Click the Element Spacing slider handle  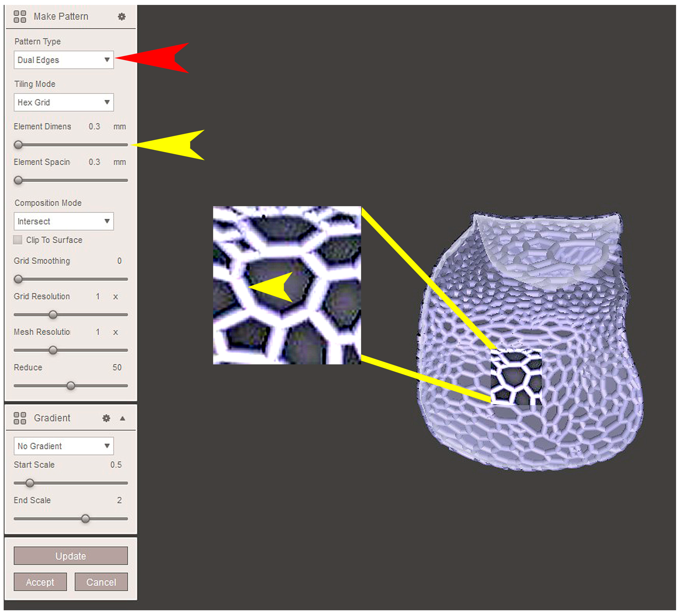point(18,180)
